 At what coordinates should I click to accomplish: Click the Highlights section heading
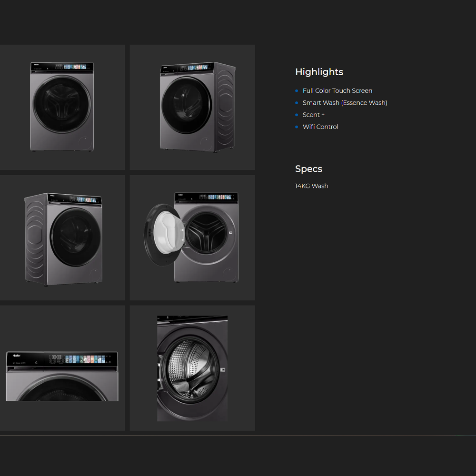(x=319, y=72)
